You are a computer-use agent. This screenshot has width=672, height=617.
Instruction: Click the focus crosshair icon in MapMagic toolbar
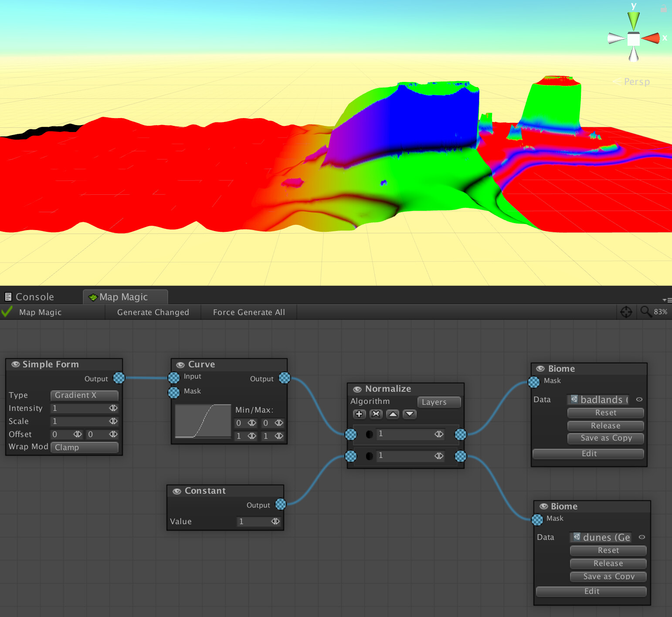click(x=626, y=312)
